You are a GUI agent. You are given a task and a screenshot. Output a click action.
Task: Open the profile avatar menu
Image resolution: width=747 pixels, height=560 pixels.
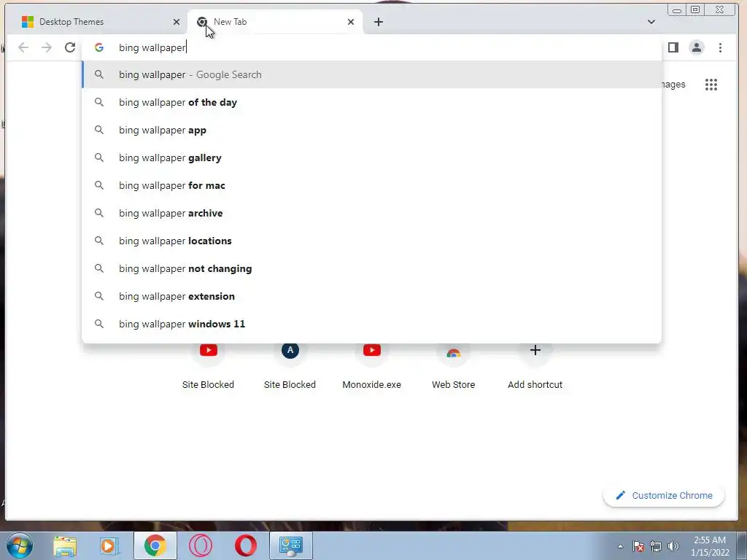click(x=697, y=47)
